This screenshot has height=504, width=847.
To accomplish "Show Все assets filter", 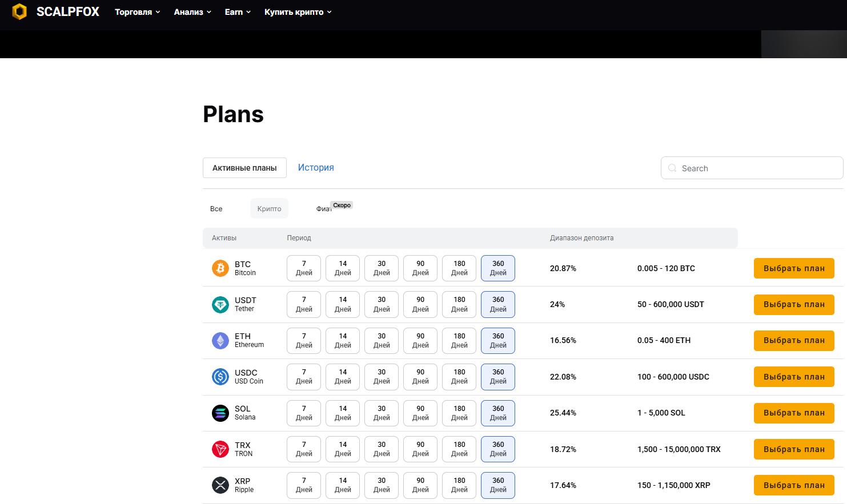I will (216, 209).
